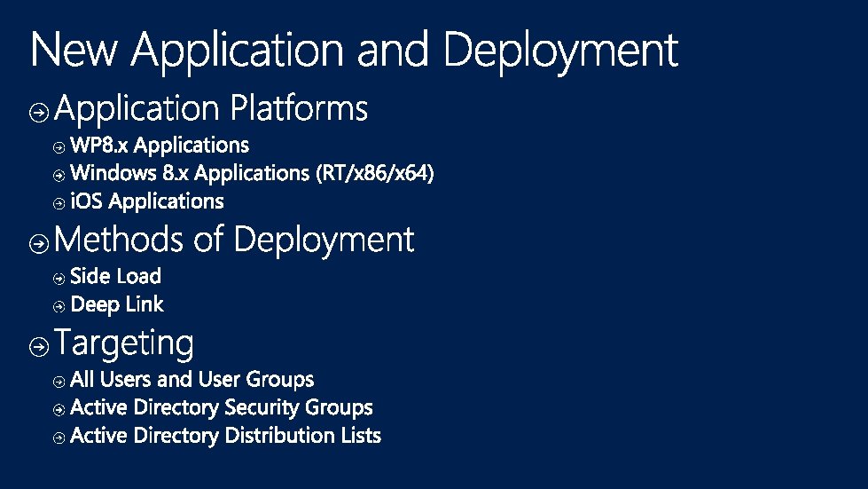The height and width of the screenshot is (489, 868).
Task: Select the iOS Applications bullet text
Action: [147, 201]
